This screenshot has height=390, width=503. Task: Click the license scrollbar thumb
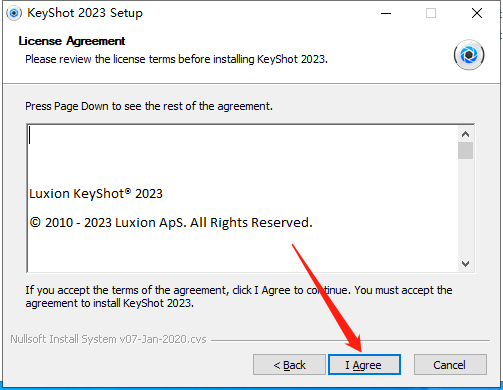coord(465,151)
